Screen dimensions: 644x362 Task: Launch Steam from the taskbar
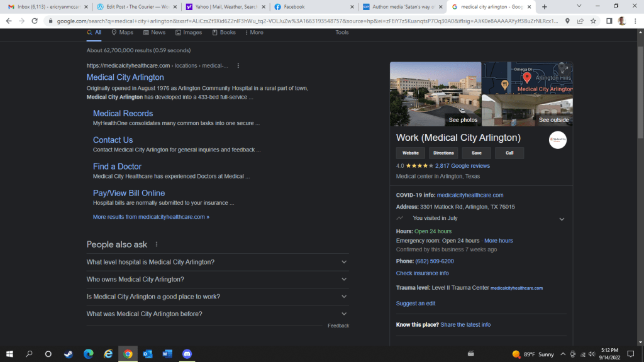click(x=68, y=354)
